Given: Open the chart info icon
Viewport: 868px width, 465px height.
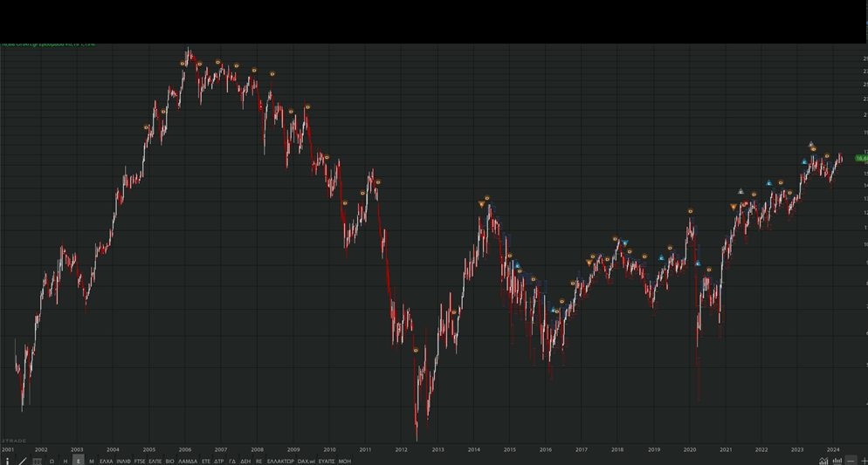Looking at the screenshot, I should (x=7, y=462).
